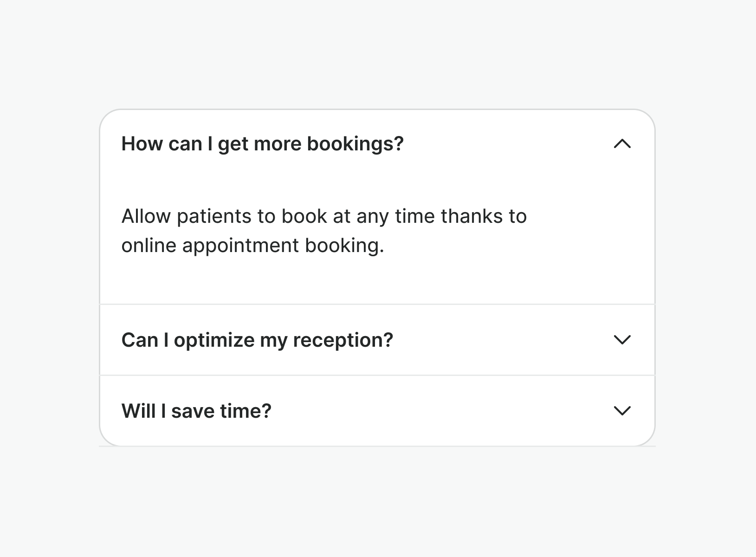The width and height of the screenshot is (756, 557).
Task: Expand the "Will I save time?" section
Action: [377, 411]
